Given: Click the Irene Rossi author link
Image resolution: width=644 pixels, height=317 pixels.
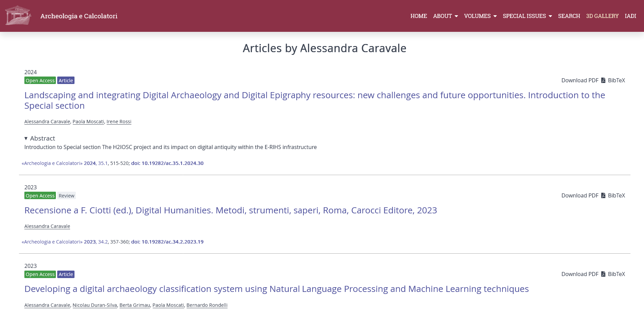Looking at the screenshot, I should (119, 122).
